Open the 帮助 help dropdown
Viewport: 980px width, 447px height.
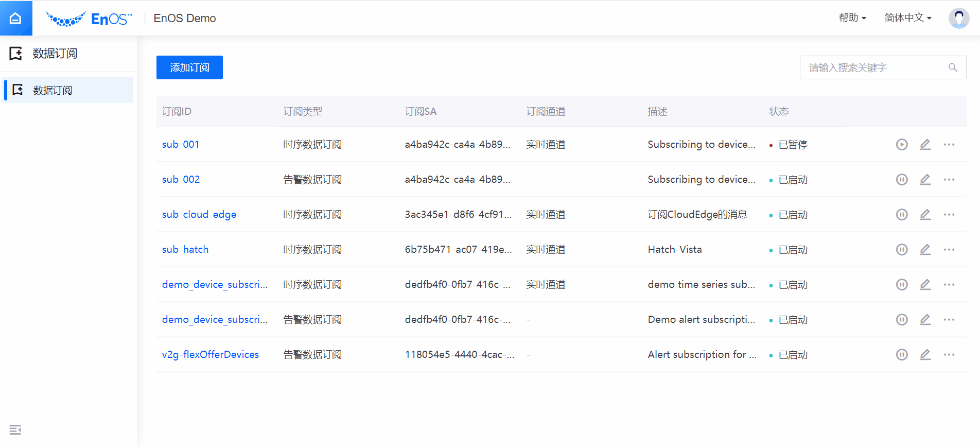[x=852, y=18]
